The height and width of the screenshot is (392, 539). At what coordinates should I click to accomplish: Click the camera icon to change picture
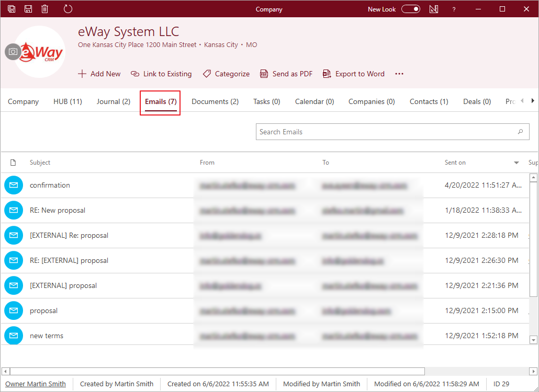tap(13, 52)
